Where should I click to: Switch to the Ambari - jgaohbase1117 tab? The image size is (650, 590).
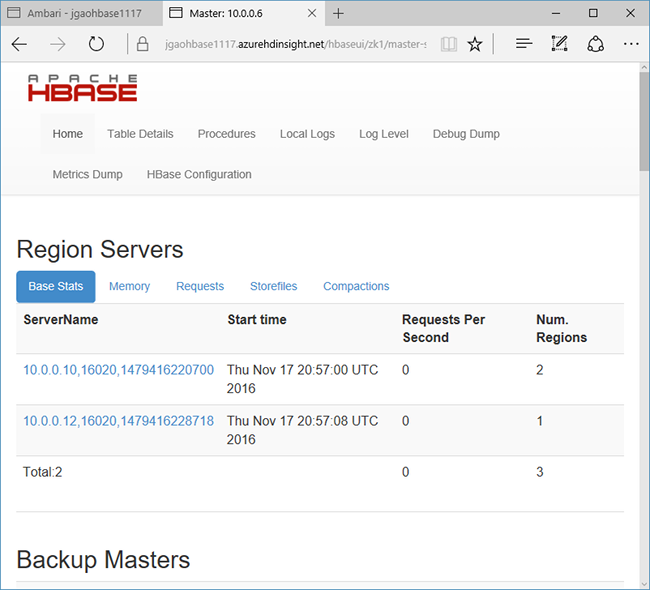(x=82, y=13)
